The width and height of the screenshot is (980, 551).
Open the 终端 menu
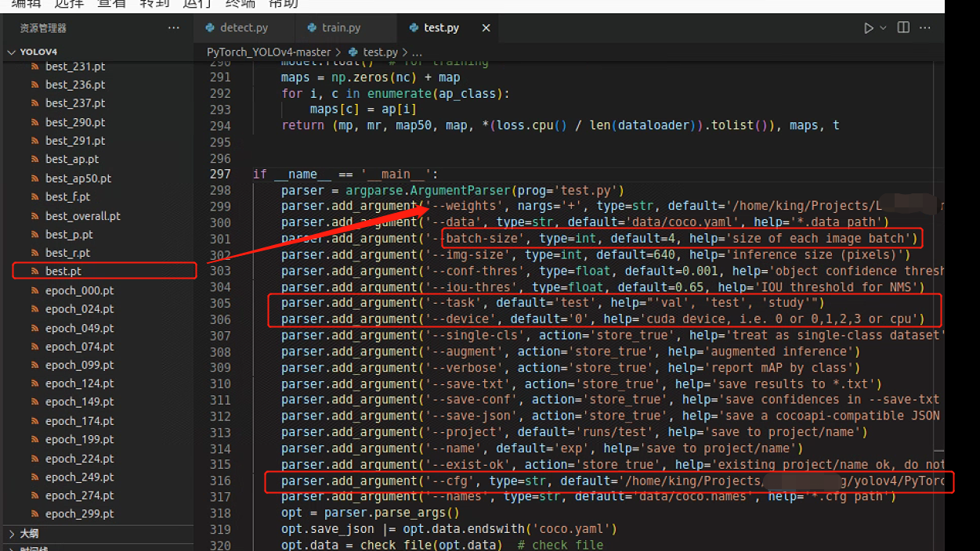240,4
